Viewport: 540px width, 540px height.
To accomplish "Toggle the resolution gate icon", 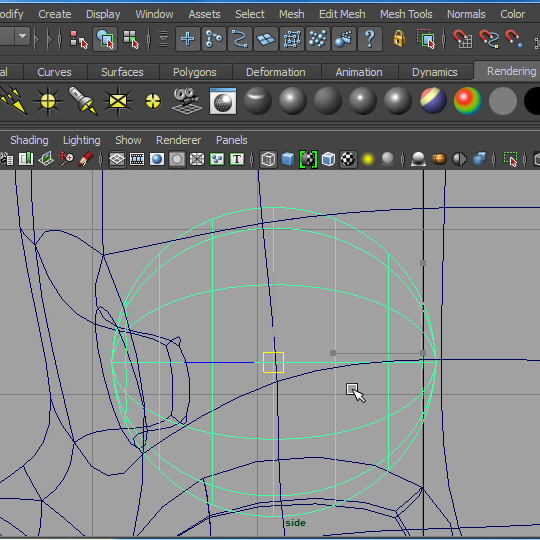I will point(157,159).
